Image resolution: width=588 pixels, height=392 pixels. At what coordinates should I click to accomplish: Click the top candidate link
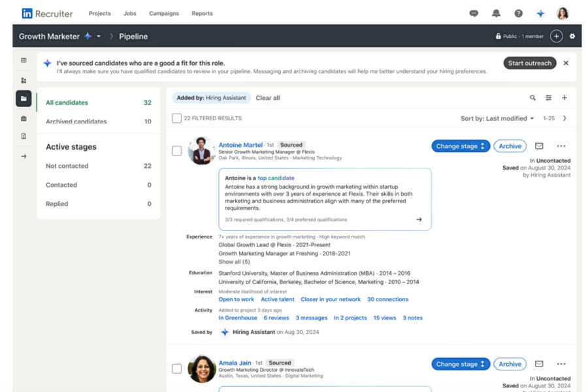(x=276, y=178)
